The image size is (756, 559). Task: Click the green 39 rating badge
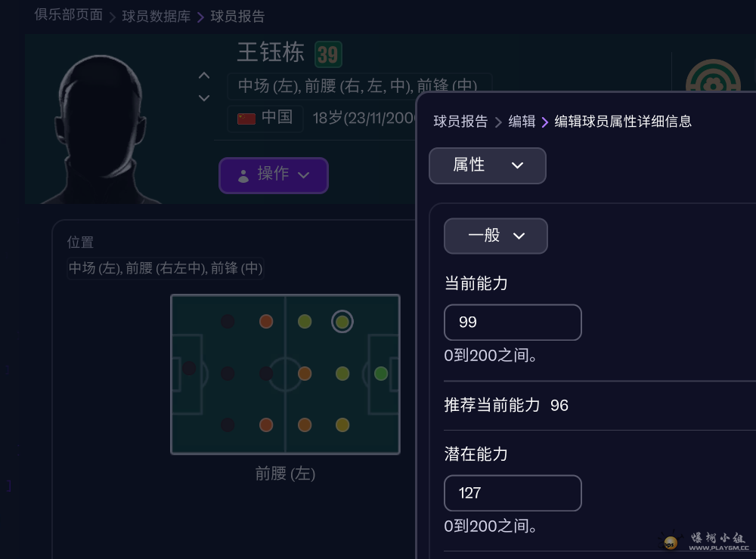(328, 54)
